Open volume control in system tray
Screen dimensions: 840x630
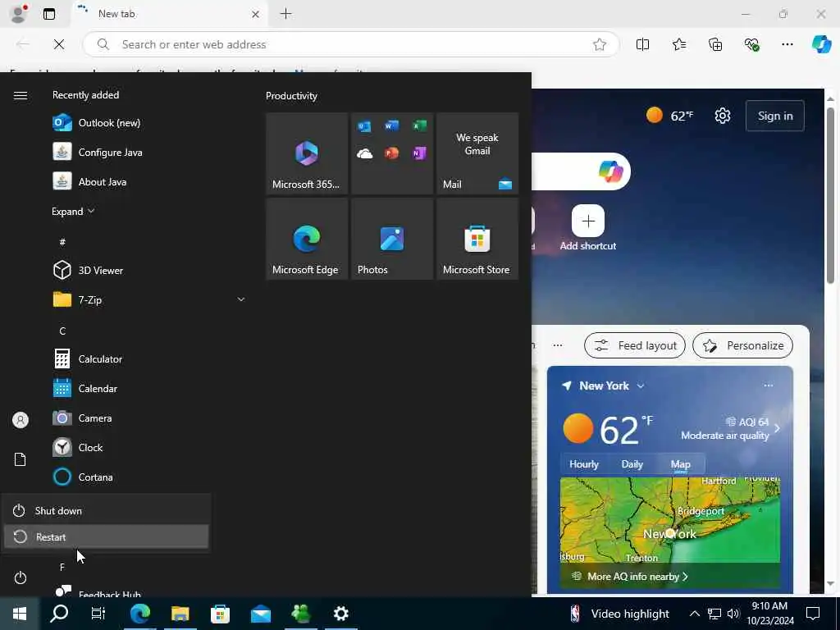[x=733, y=614]
